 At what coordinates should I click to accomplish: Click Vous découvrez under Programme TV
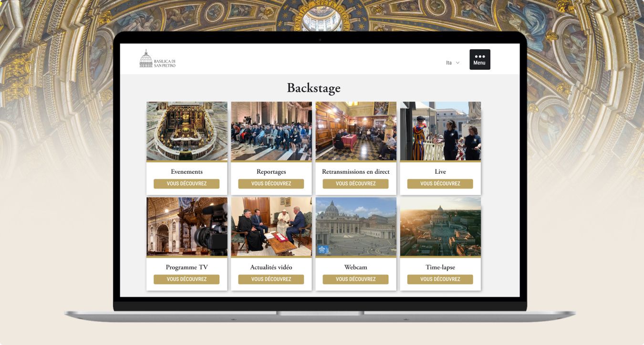click(187, 279)
